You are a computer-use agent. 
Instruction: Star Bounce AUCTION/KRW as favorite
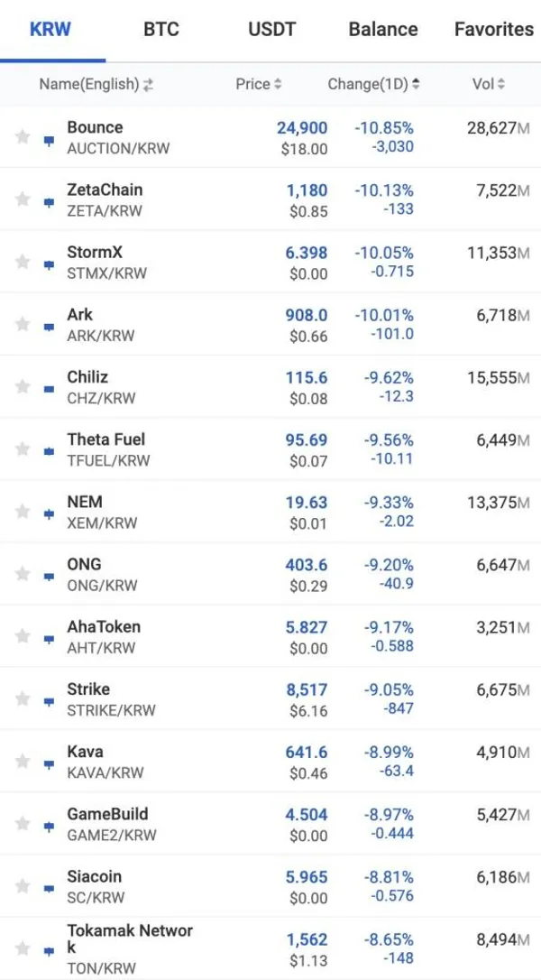point(23,136)
